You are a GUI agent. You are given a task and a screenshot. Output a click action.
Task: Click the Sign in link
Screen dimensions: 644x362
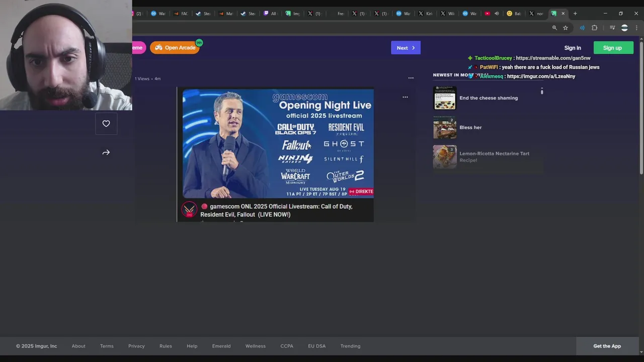click(x=573, y=48)
